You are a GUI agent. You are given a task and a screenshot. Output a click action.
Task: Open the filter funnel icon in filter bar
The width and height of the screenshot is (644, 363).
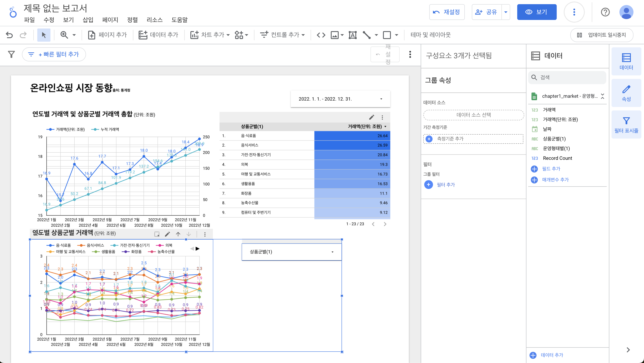(x=11, y=54)
